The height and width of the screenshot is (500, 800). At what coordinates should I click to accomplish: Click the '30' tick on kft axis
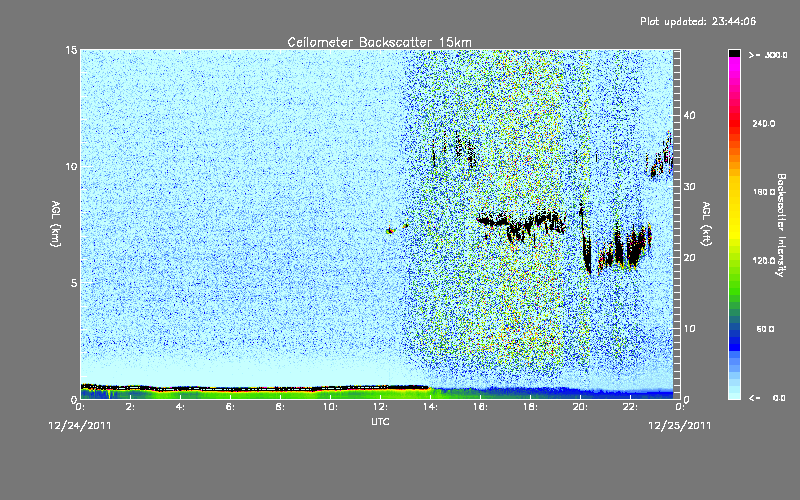click(x=689, y=186)
